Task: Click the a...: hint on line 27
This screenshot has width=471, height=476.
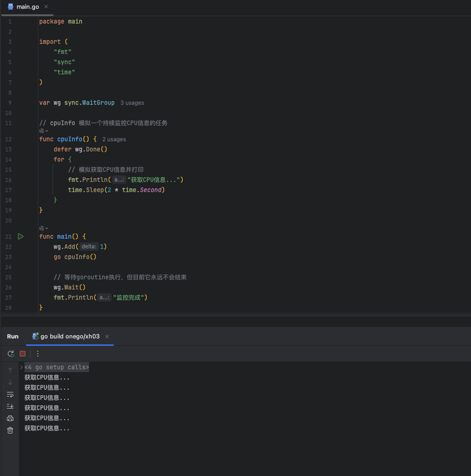Action: 104,297
